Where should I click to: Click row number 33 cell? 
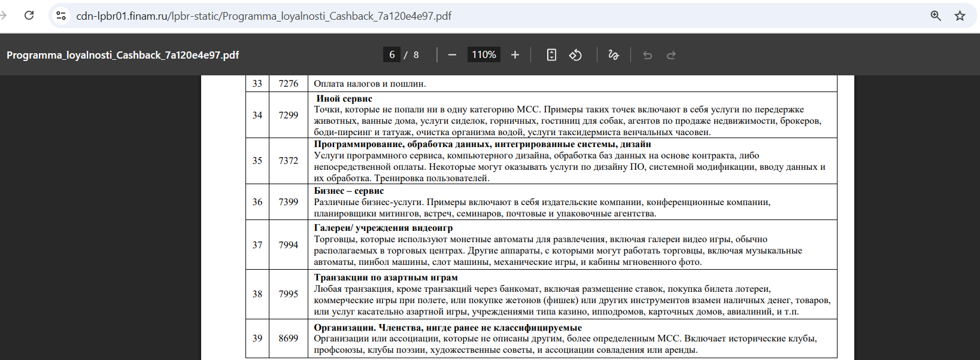257,84
